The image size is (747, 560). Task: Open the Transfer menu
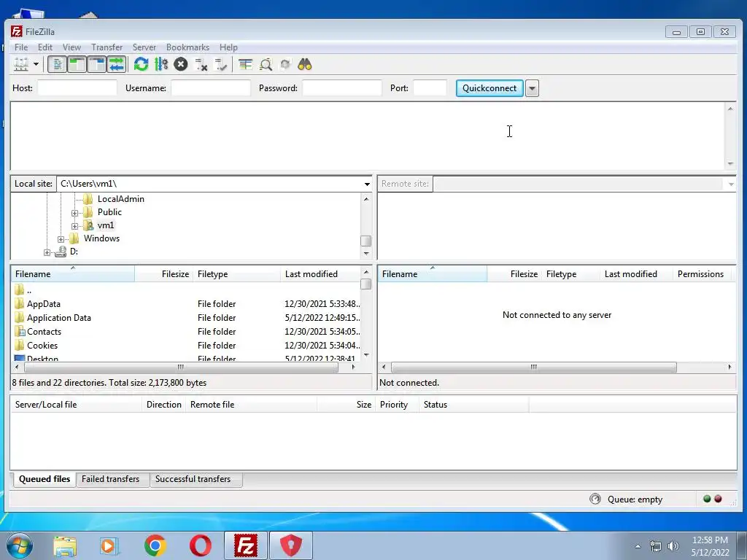[x=107, y=47]
